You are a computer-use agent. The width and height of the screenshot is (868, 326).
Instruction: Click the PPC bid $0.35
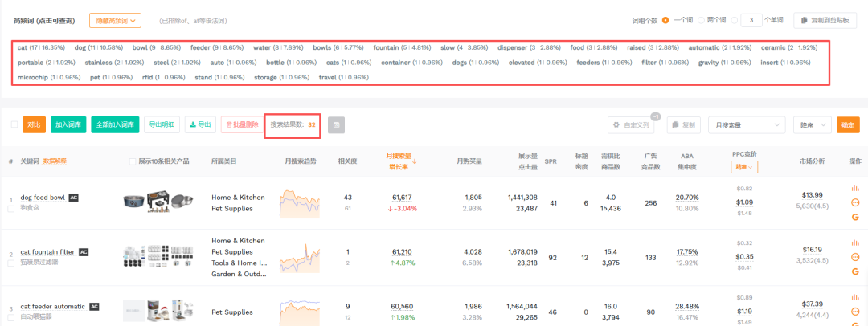(x=743, y=257)
